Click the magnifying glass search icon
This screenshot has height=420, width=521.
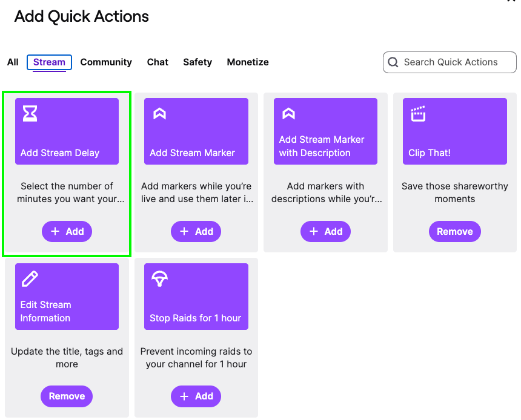393,62
